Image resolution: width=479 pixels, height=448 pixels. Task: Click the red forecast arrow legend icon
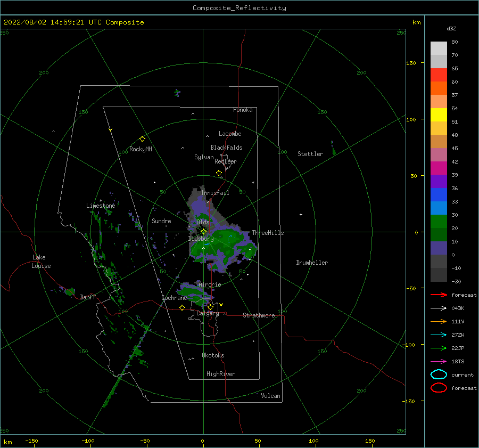pyautogui.click(x=439, y=295)
